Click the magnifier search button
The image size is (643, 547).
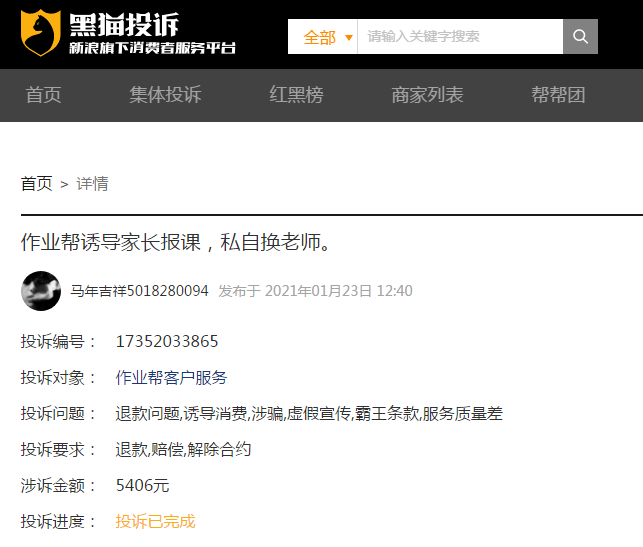pos(580,36)
